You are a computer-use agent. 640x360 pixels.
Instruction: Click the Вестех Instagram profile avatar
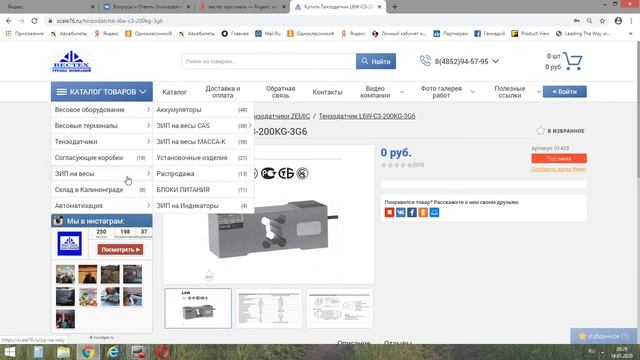[x=69, y=243]
